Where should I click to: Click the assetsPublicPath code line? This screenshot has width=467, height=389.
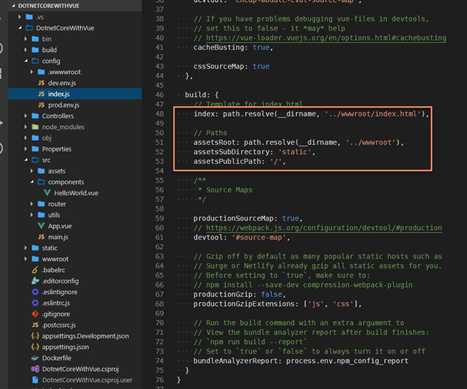[239, 161]
